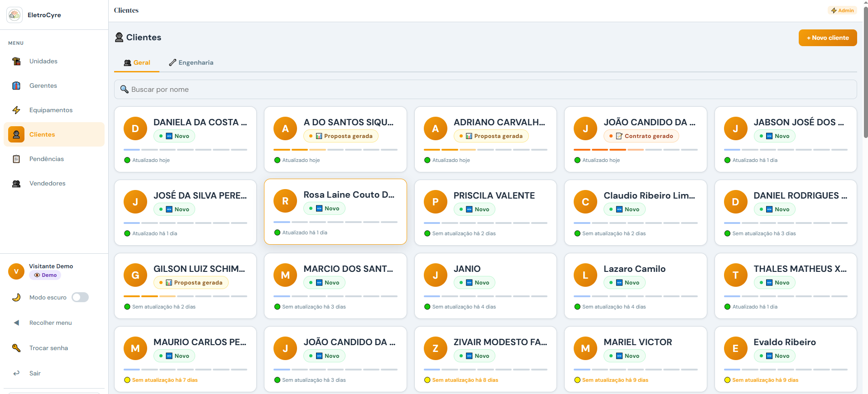
Task: Click Novo badge on Evaldo Ribeiro
Action: point(774,356)
